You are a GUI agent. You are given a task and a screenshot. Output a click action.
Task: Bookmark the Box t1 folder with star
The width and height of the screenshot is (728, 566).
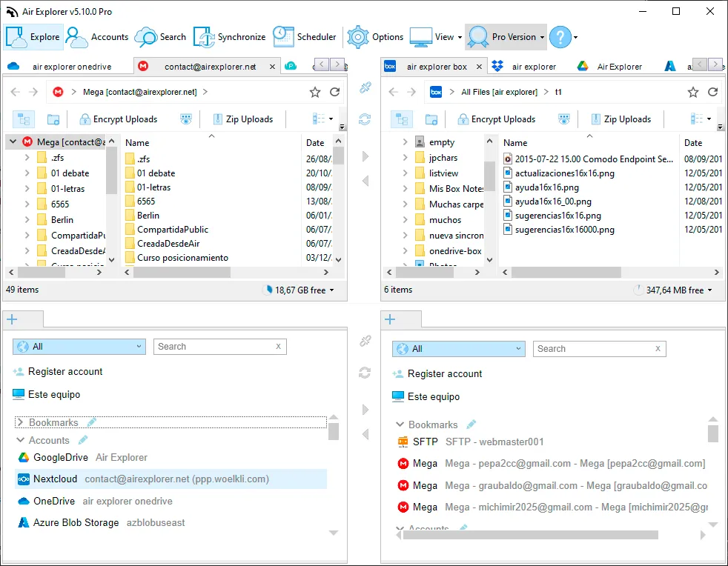coord(693,93)
